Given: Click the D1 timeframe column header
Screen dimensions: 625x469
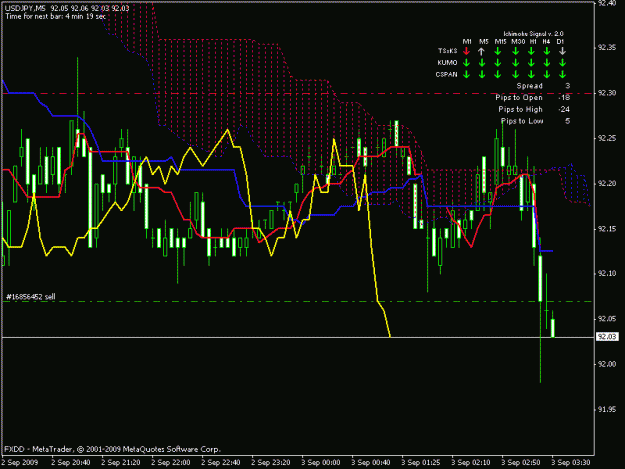Looking at the screenshot, I should (x=560, y=41).
